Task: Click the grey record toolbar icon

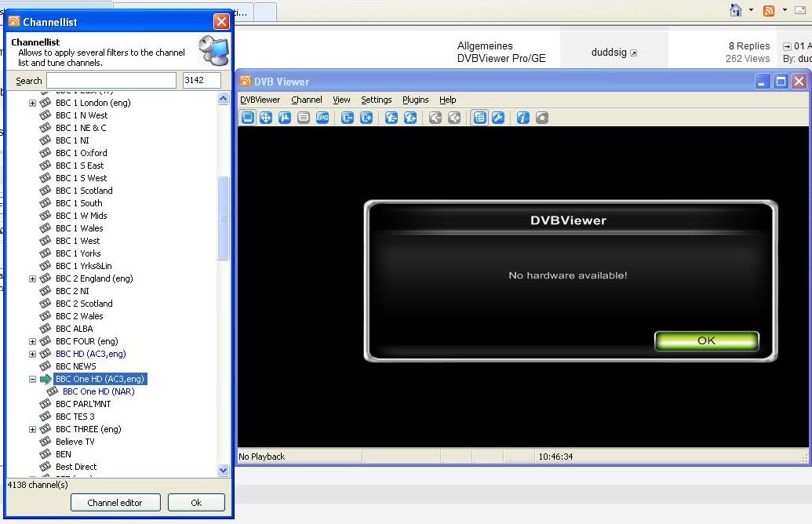Action: point(541,118)
